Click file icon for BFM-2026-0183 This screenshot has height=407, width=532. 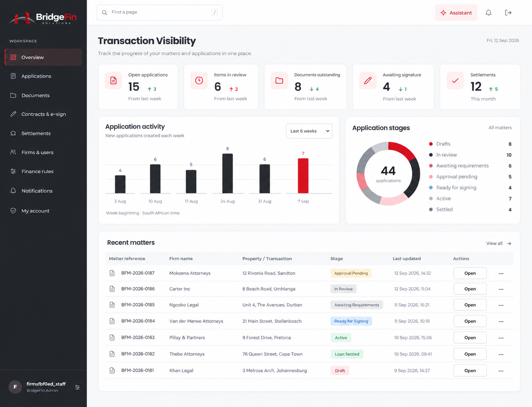[112, 338]
